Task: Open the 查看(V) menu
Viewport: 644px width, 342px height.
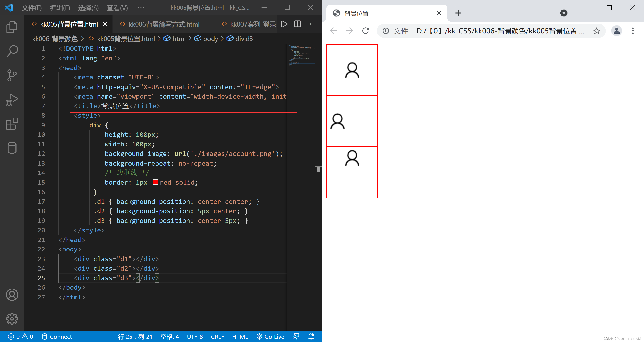Action: pos(117,8)
